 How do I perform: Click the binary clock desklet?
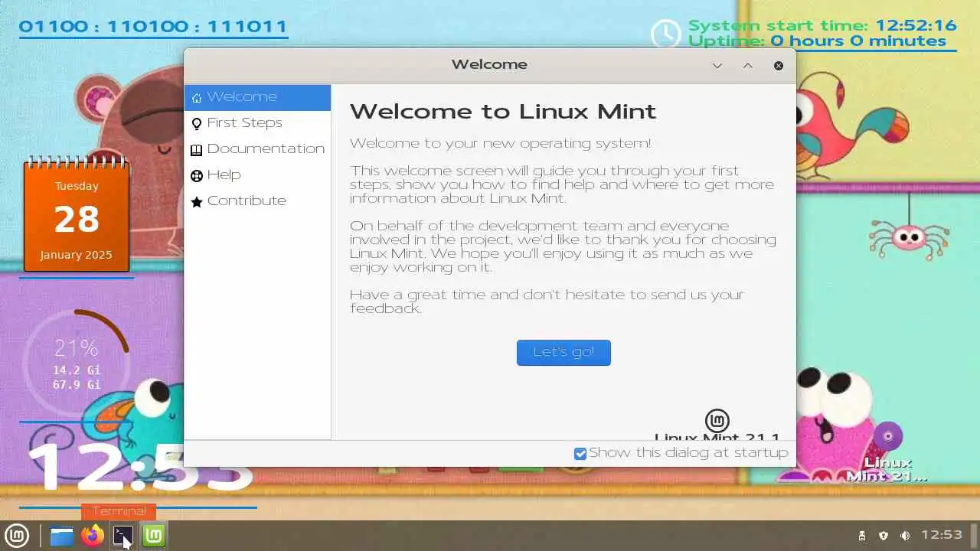point(153,27)
